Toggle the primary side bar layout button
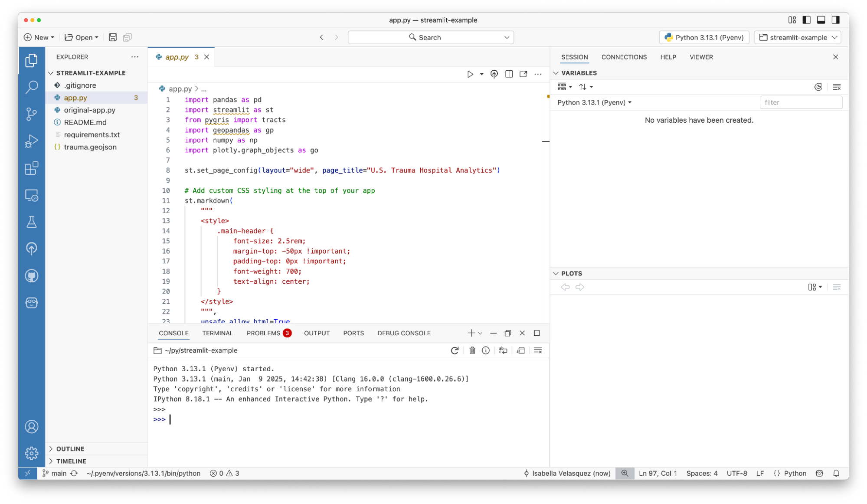The image size is (867, 504). 806,20
